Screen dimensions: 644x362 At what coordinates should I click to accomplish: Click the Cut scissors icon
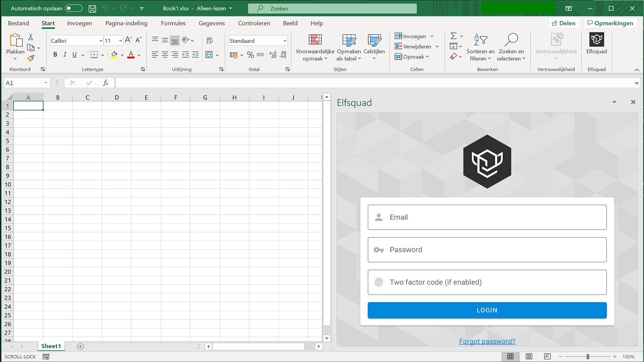click(x=31, y=37)
